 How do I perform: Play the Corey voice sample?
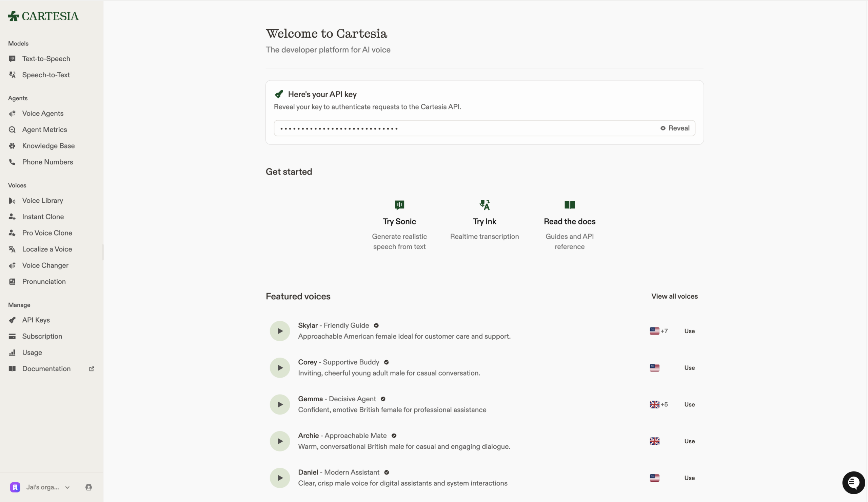click(x=280, y=368)
